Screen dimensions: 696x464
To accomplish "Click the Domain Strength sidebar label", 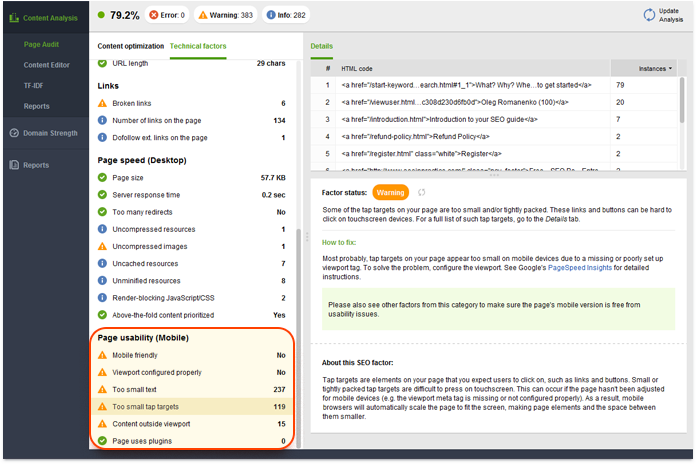I will [x=50, y=133].
